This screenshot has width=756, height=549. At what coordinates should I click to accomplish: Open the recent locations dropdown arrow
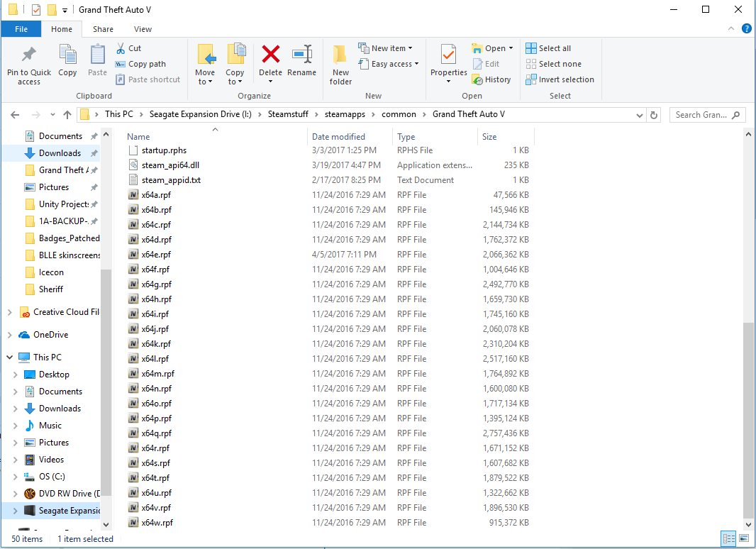[x=52, y=115]
